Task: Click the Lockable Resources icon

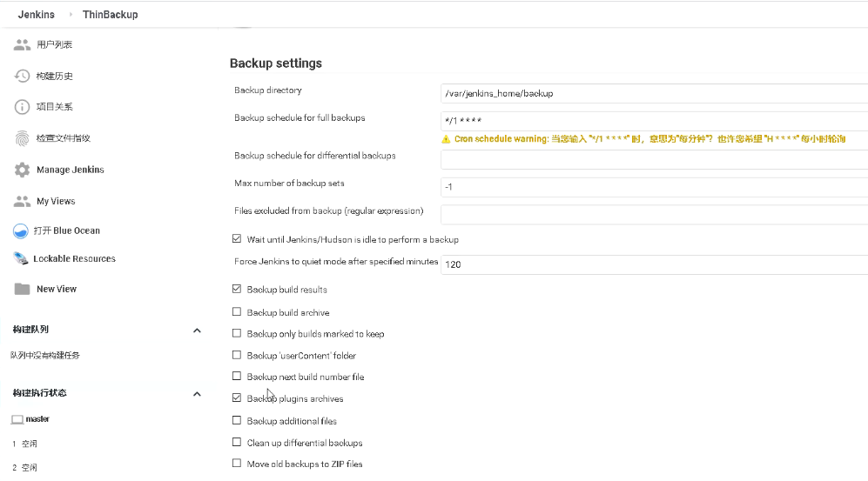Action: coord(19,259)
